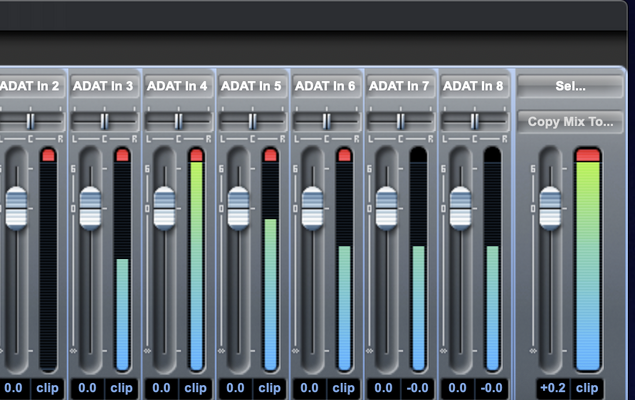
Task: Click the ADAT In 5 pan slider
Action: coord(253,121)
